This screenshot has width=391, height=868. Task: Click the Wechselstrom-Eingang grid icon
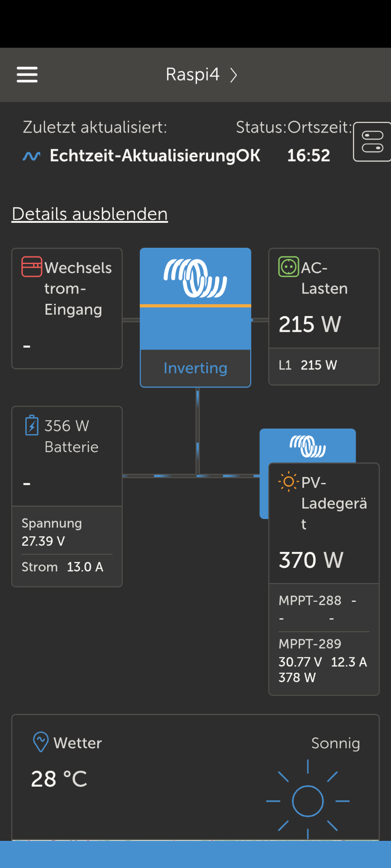click(x=32, y=267)
